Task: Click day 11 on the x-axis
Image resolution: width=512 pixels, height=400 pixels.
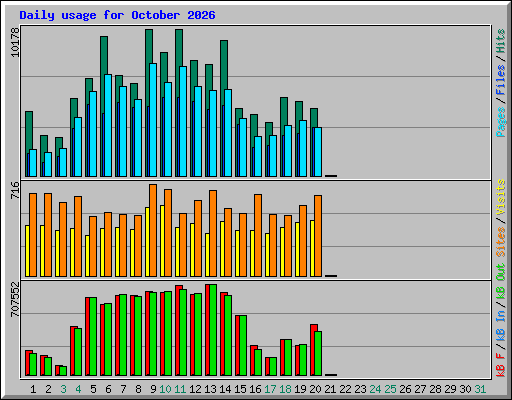Action: click(180, 389)
